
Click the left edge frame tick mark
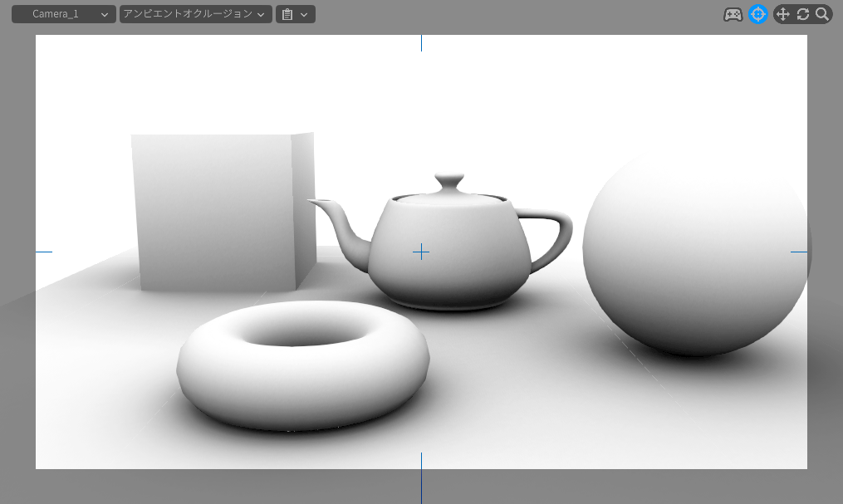pos(44,252)
